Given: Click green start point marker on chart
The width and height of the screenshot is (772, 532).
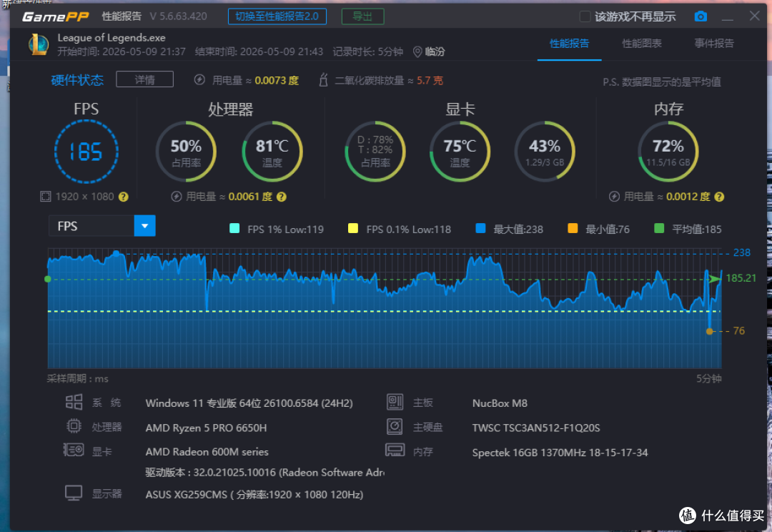Looking at the screenshot, I should point(48,280).
